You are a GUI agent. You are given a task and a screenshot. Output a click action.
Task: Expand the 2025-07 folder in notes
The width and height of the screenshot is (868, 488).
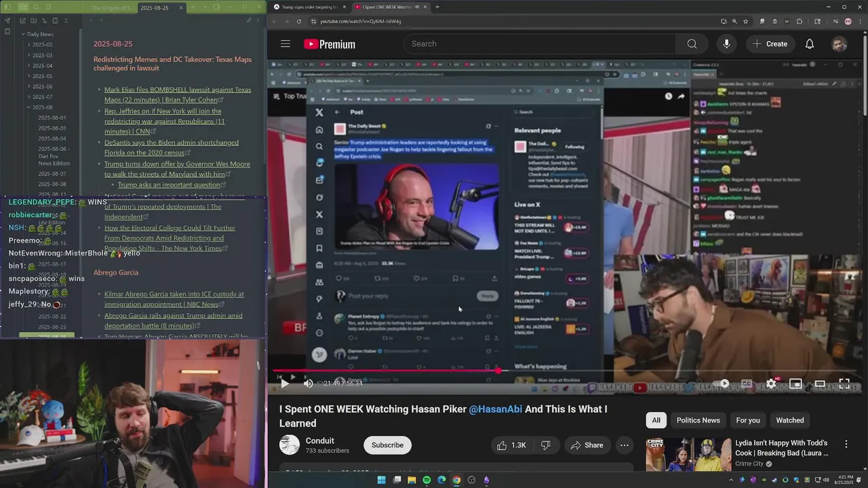pos(42,97)
